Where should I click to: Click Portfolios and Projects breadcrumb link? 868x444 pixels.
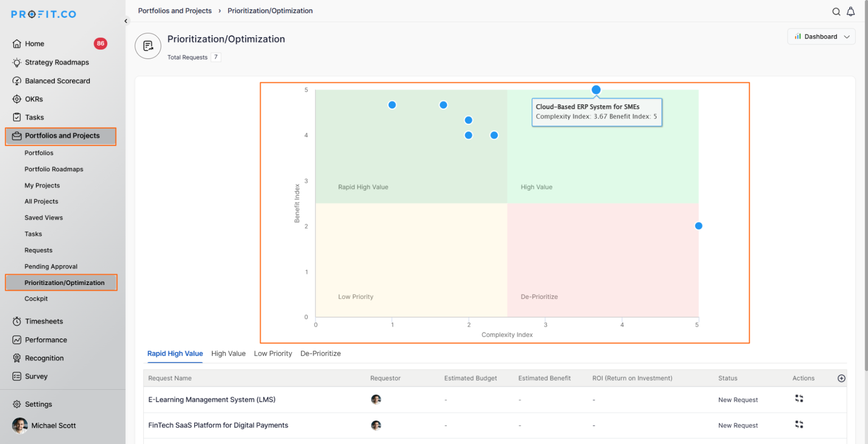175,11
